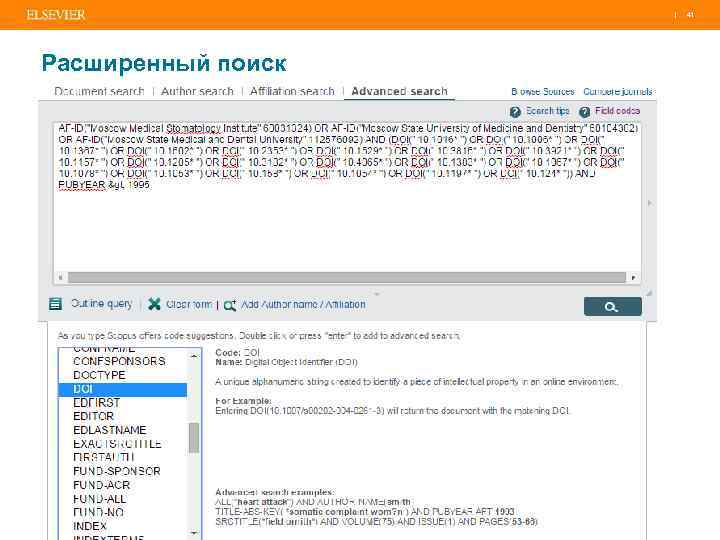Select CONFSPONSORS field code
Image resolution: width=720 pixels, height=540 pixels.
(x=119, y=361)
